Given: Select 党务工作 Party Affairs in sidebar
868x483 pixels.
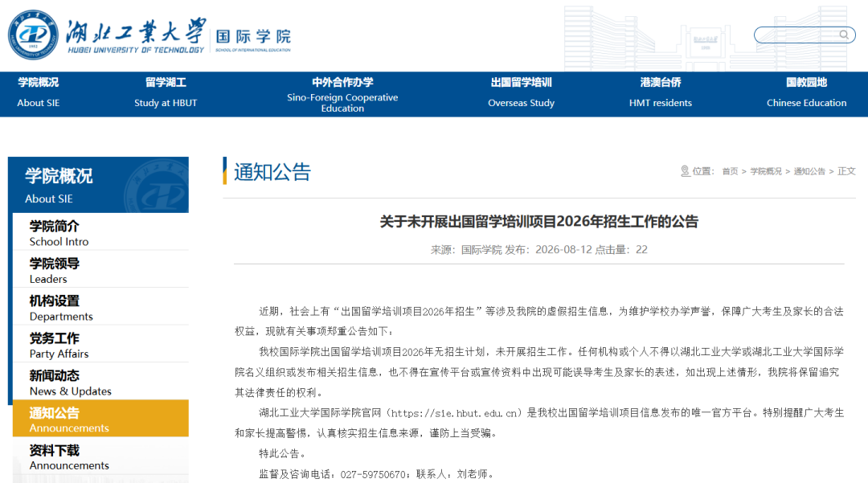Looking at the screenshot, I should [100, 345].
